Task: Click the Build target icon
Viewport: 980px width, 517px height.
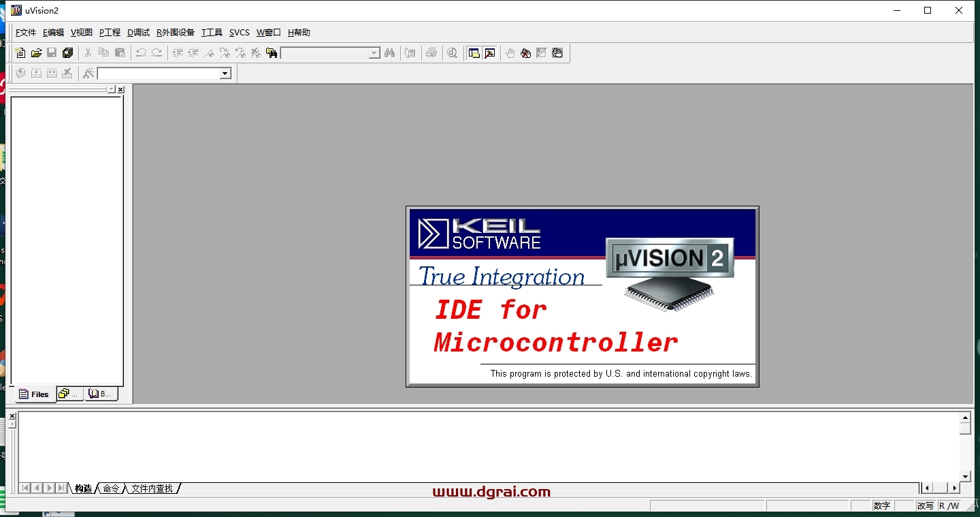Action: tap(36, 73)
